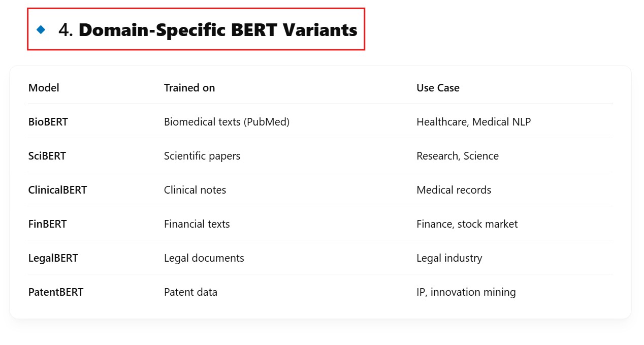Click the Finance, stock market cell
The width and height of the screenshot is (644, 345).
coord(467,224)
